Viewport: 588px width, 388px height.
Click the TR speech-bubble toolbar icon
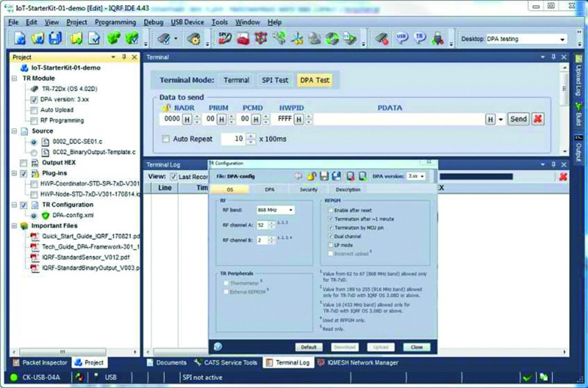point(419,39)
